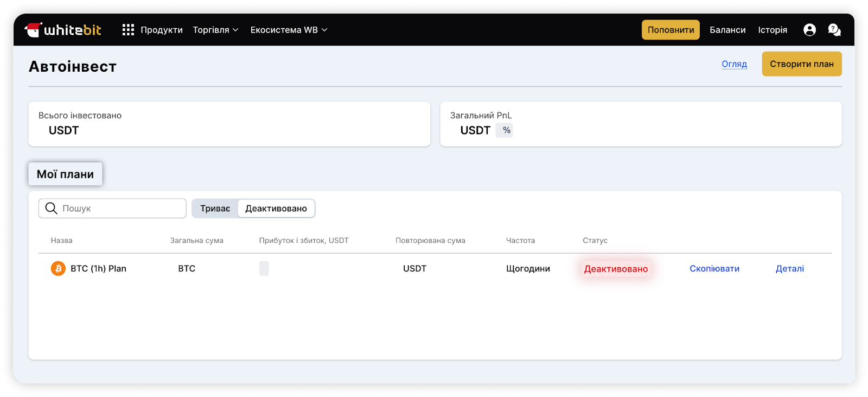Select the Деактивовано filter
The height and width of the screenshot is (397, 868).
point(276,209)
